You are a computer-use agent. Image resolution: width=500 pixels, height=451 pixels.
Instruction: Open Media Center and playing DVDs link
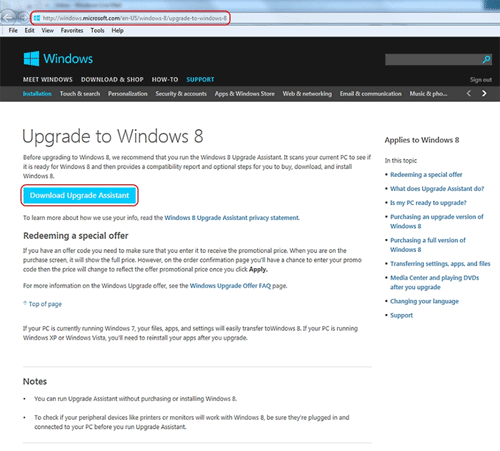click(434, 282)
